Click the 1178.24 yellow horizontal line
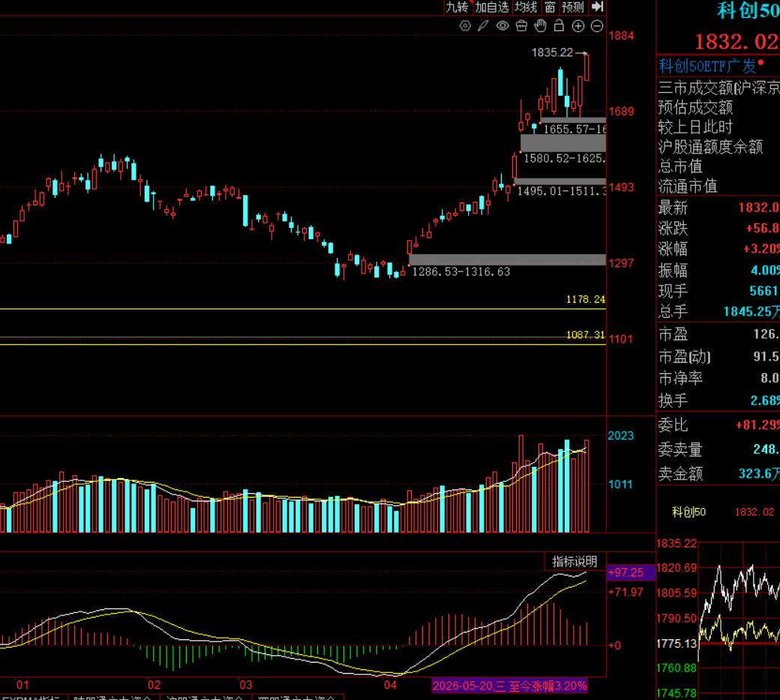The width and height of the screenshot is (780, 700). (x=303, y=310)
